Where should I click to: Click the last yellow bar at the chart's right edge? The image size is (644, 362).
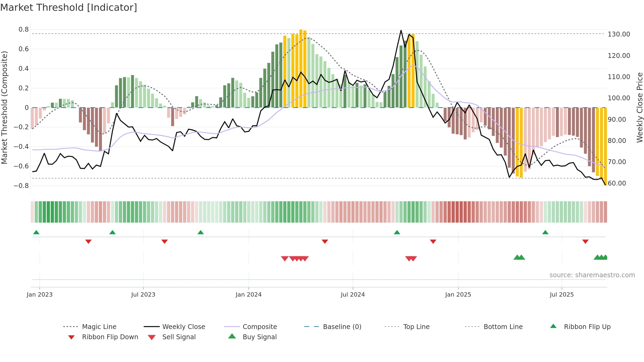coord(605,146)
